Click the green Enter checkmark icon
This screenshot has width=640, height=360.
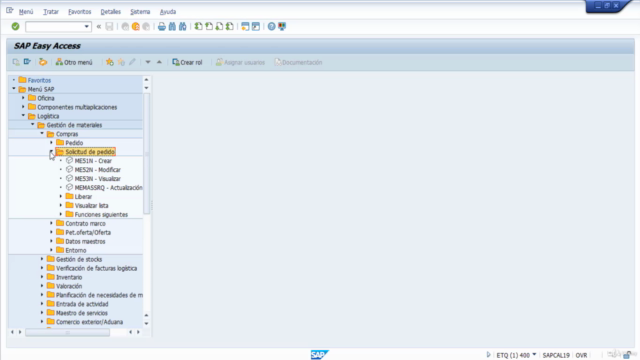(x=16, y=27)
